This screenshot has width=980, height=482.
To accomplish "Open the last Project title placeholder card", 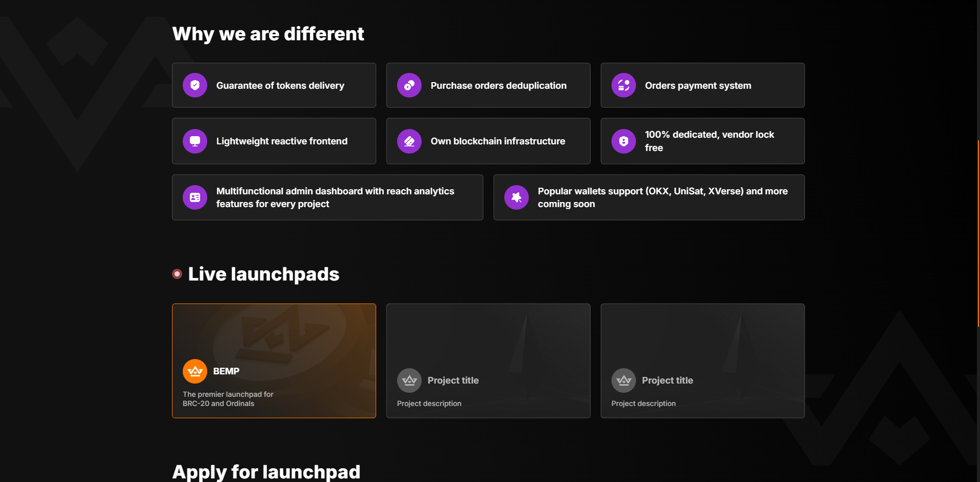I will coord(703,361).
